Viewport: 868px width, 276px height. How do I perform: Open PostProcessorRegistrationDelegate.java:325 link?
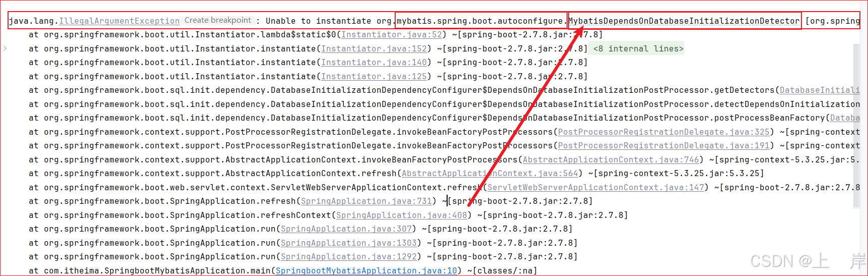click(x=664, y=132)
